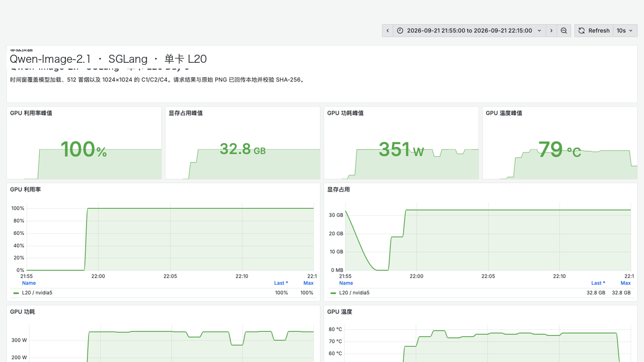This screenshot has height=362, width=644.
Task: Click the 22:05 tick in GPU 利用率 chart
Action: pos(170,276)
